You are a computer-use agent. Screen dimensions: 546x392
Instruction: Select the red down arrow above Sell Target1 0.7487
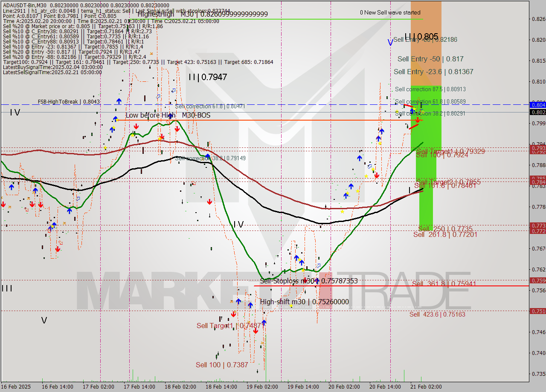click(233, 314)
